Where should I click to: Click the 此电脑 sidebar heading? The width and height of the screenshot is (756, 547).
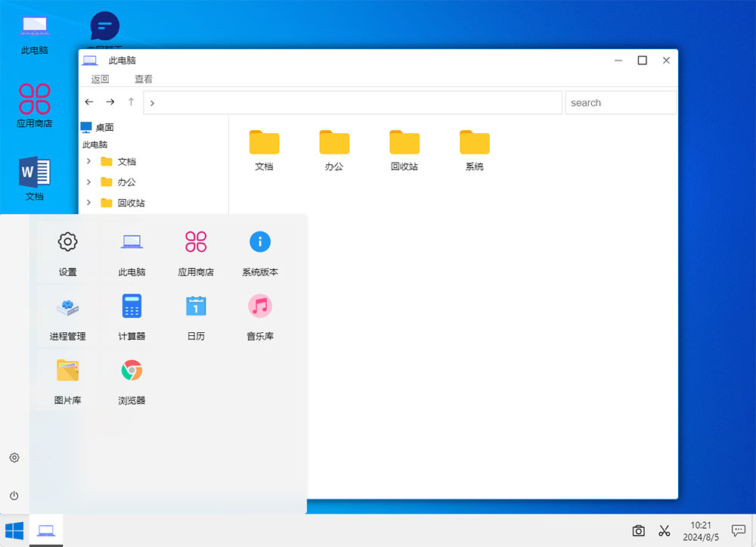(95, 145)
